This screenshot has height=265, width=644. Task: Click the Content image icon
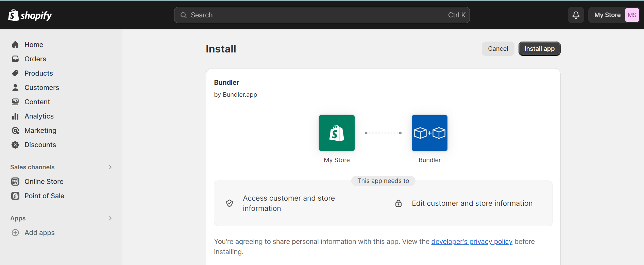tap(15, 102)
